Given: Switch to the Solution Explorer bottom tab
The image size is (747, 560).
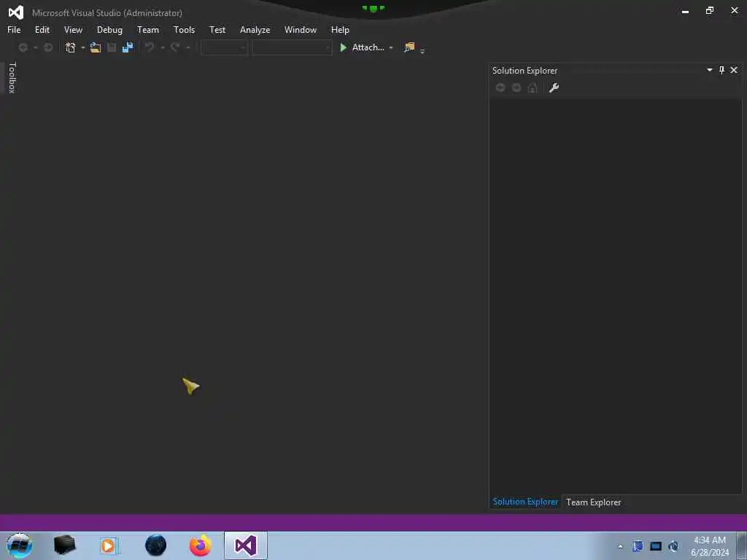Looking at the screenshot, I should coord(525,502).
